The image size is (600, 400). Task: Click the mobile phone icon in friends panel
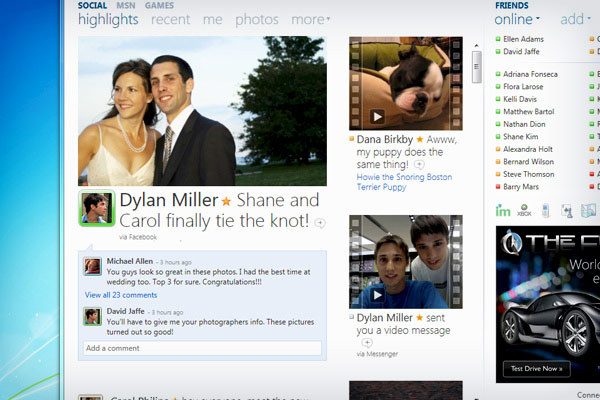point(545,210)
